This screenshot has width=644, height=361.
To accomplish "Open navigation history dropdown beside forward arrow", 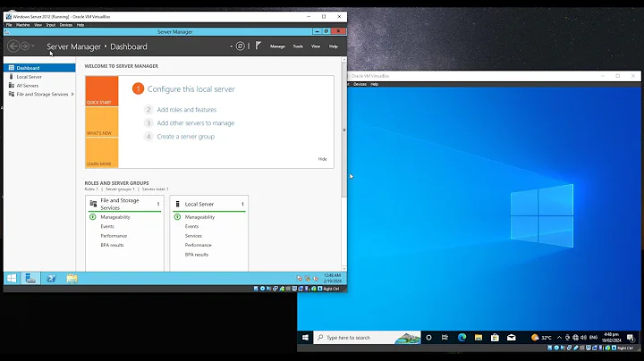I will (x=33, y=46).
